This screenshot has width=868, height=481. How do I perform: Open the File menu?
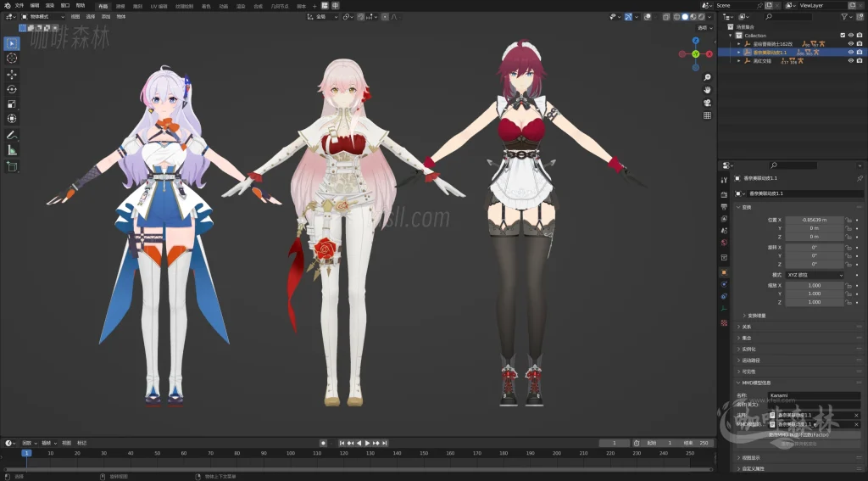point(19,6)
